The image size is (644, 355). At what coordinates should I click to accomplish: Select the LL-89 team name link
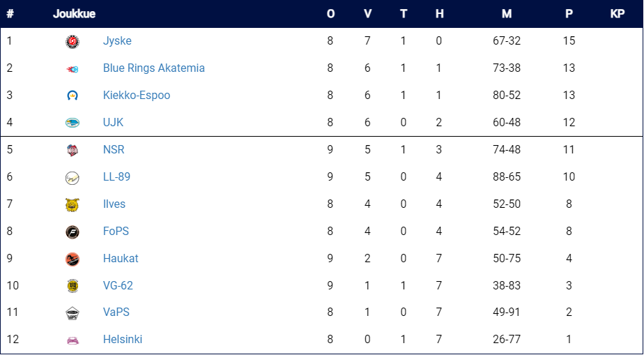tap(116, 176)
